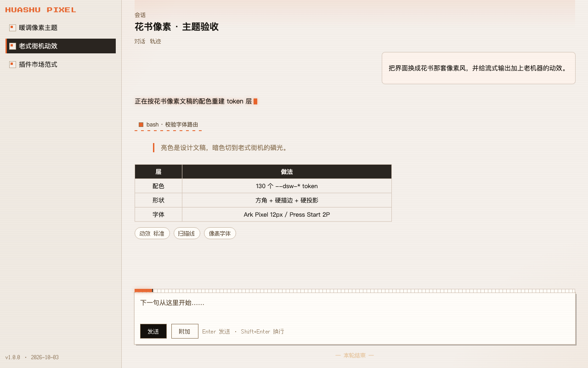Image resolution: width=588 pixels, height=368 pixels.
Task: Click the pixel icon beside 插件市场范式
Action: click(x=12, y=64)
